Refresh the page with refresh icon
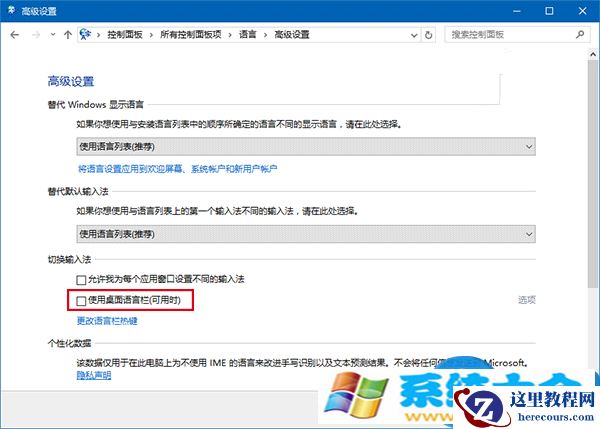Viewport: 600px width, 429px height. point(429,35)
